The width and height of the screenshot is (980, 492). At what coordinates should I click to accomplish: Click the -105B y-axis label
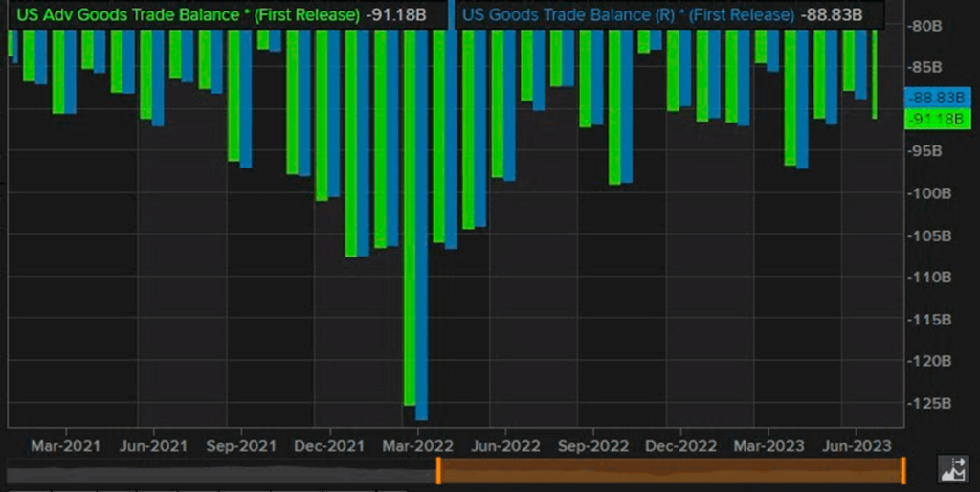pyautogui.click(x=928, y=235)
